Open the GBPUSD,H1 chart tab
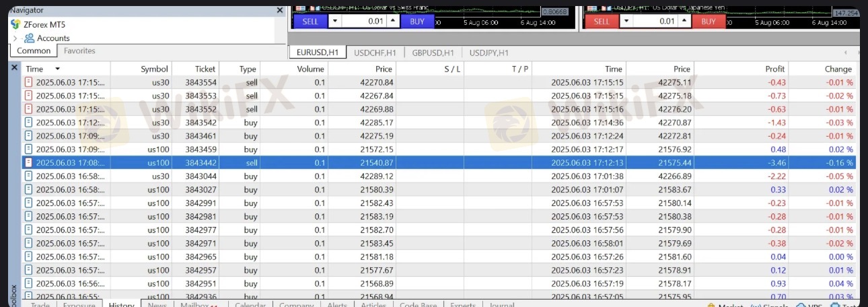 [x=433, y=53]
